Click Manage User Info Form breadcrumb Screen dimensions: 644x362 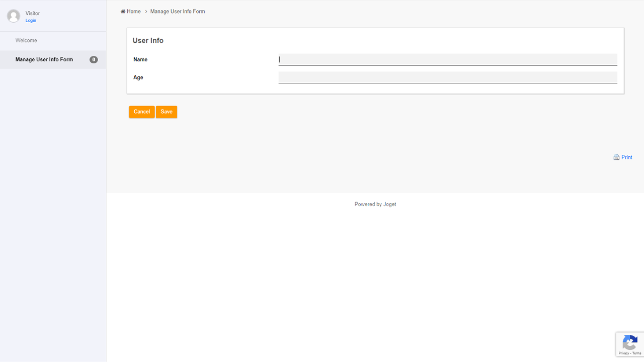(x=178, y=12)
